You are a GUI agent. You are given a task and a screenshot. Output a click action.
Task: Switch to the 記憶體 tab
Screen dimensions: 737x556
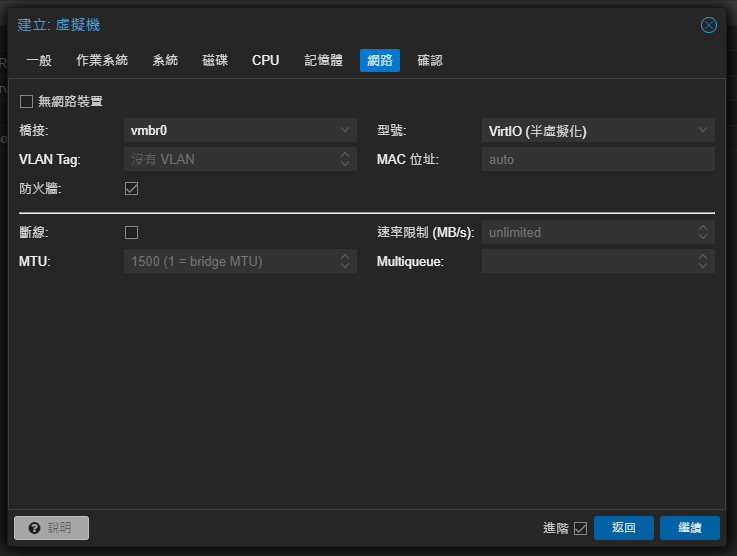pyautogui.click(x=324, y=60)
